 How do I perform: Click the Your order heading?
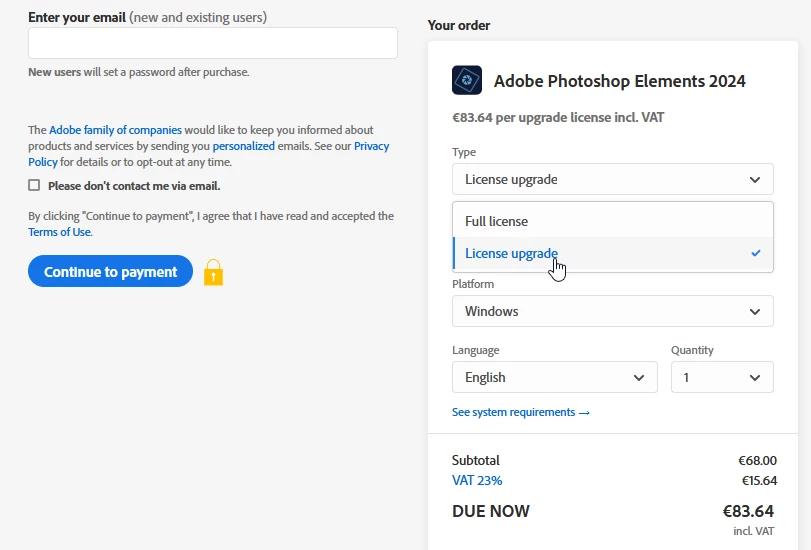[x=459, y=25]
